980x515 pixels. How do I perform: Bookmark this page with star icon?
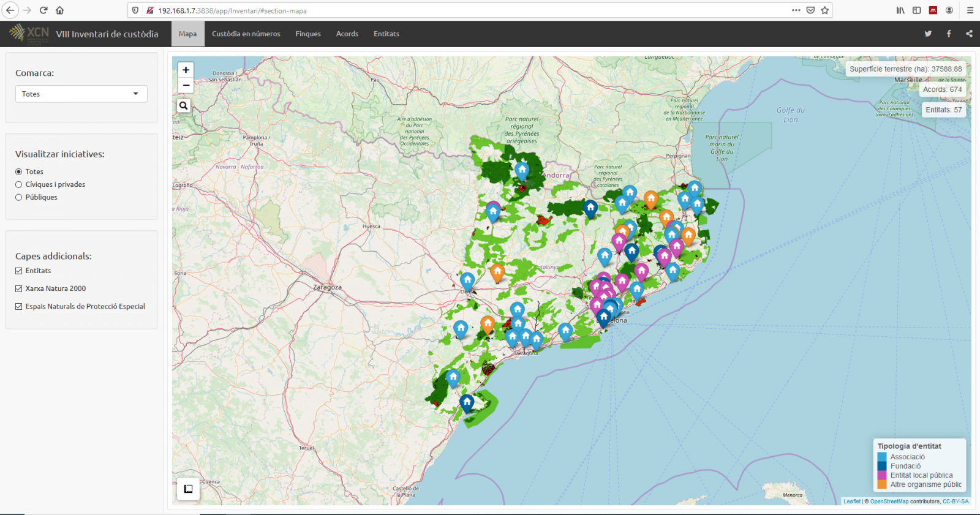coord(825,10)
